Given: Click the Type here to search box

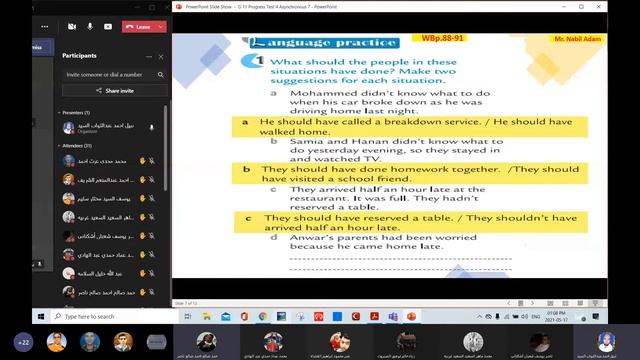Looking at the screenshot, I should [114, 316].
